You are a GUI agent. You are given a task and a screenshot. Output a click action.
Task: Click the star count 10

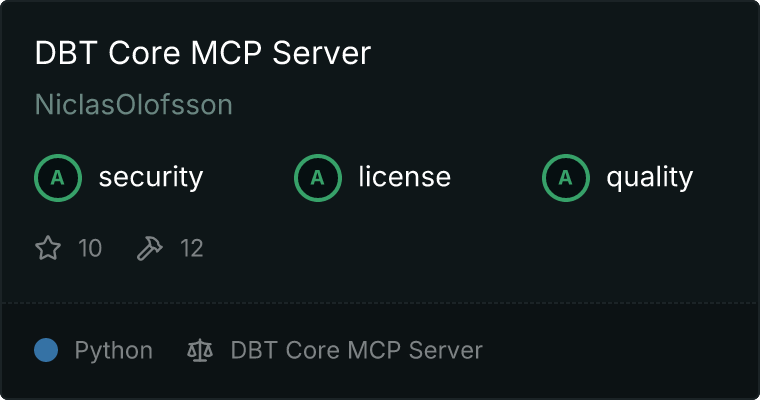[x=90, y=248]
